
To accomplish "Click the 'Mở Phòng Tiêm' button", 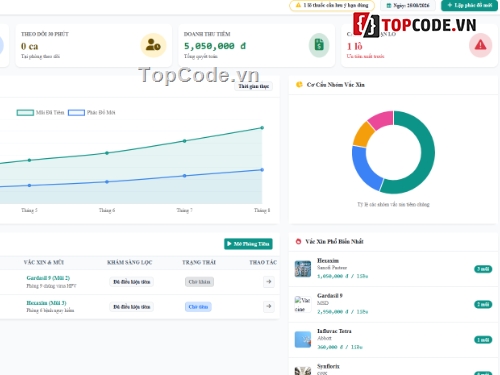I will 248,244.
